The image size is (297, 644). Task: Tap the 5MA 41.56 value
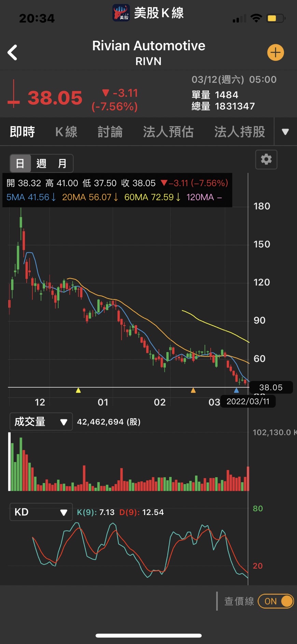coord(31,197)
